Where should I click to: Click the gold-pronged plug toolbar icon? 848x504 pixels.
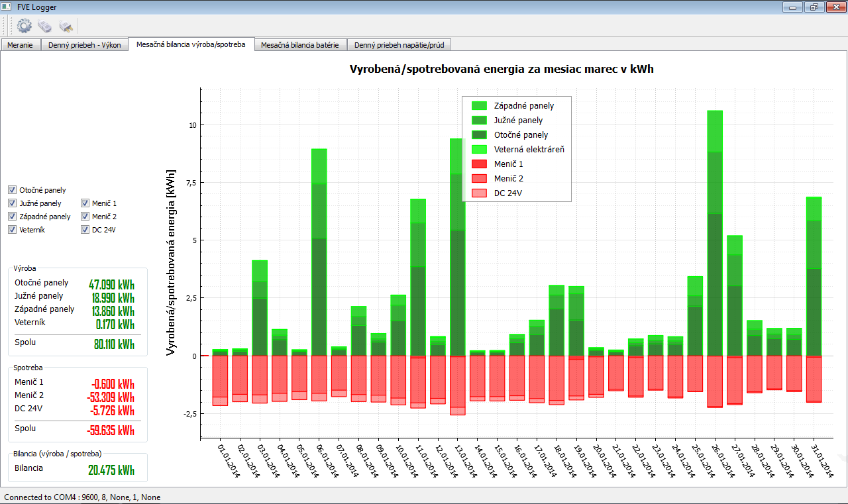click(66, 26)
